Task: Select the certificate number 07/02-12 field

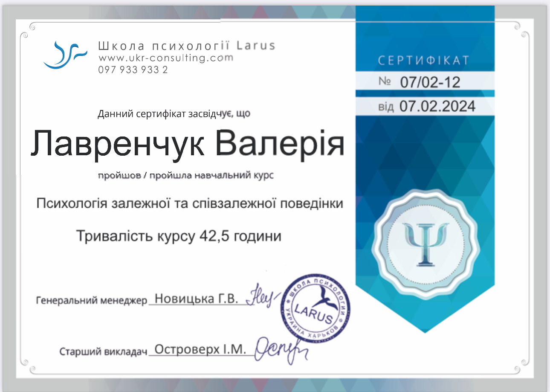Action: click(x=430, y=82)
